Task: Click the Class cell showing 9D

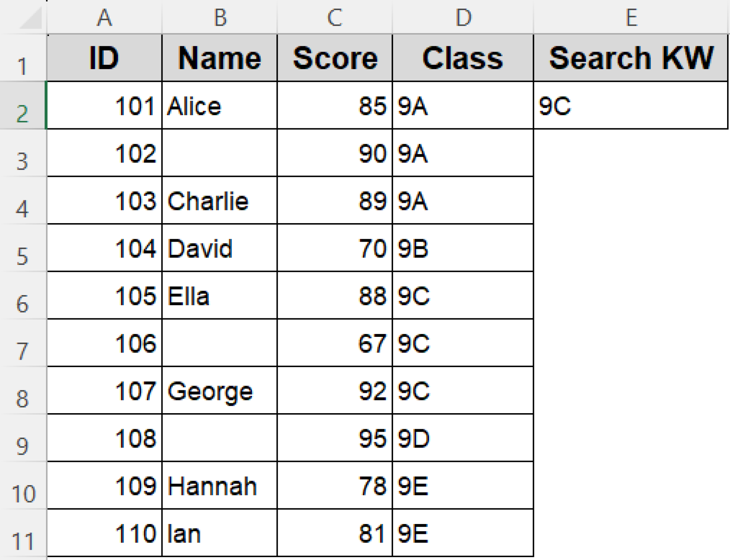Action: tap(463, 438)
